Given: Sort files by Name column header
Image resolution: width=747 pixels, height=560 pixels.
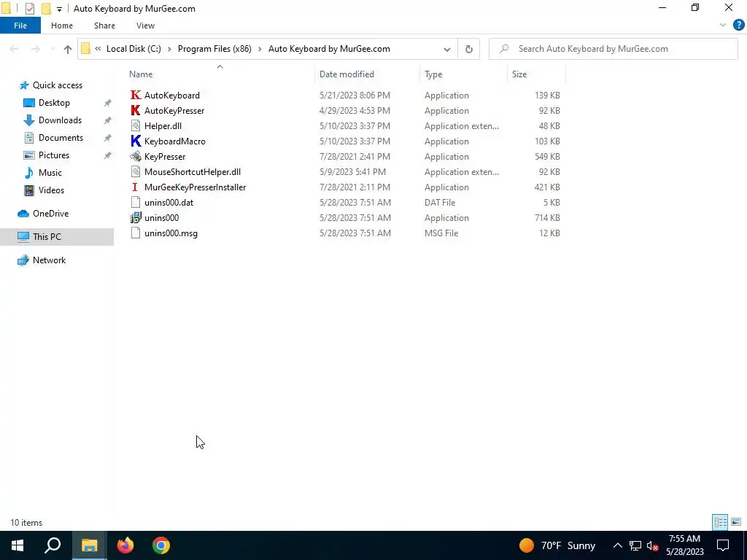Looking at the screenshot, I should 220,74.
